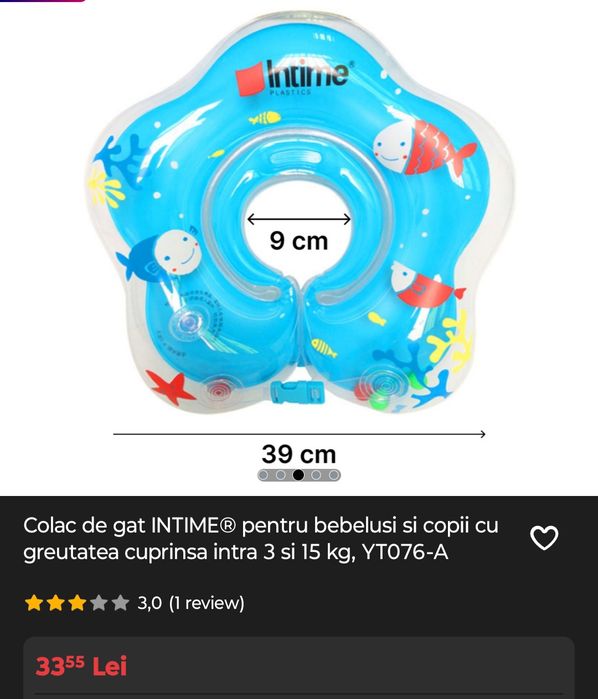This screenshot has width=598, height=699.
Task: Click the second yellow rating star
Action: click(x=55, y=603)
